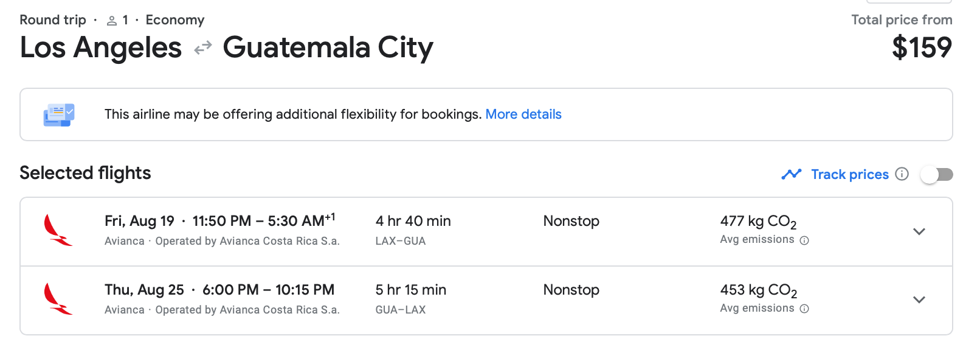The height and width of the screenshot is (347, 980).
Task: Click the Round trip label
Action: pos(53,20)
